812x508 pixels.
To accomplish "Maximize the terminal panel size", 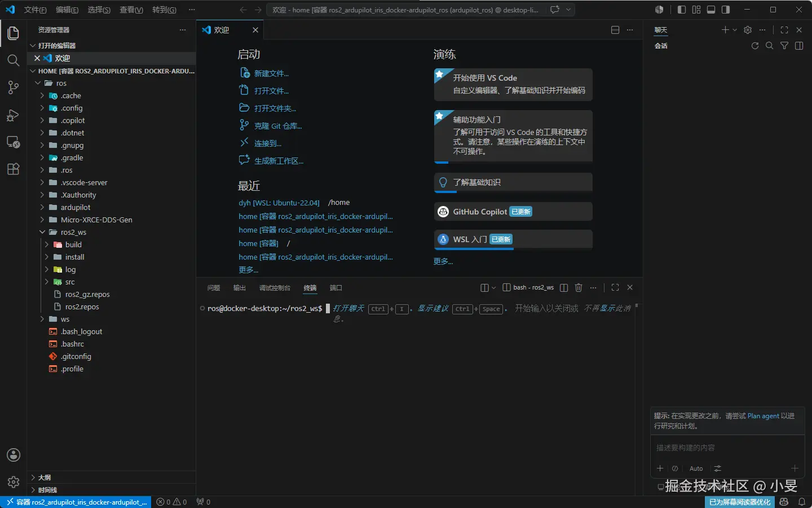I will point(615,288).
